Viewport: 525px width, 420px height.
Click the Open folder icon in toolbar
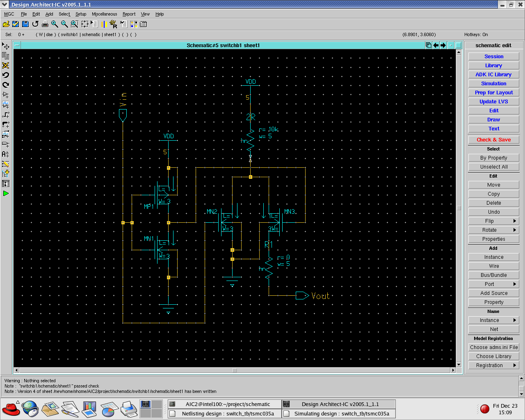(6, 24)
